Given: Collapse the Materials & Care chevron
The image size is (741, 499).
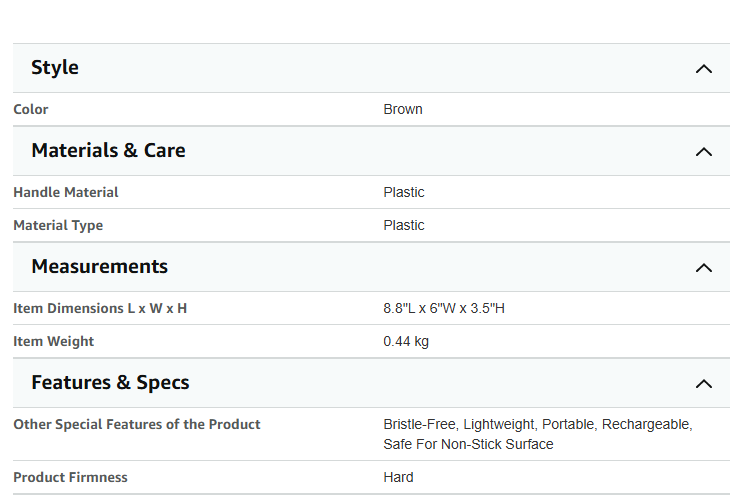Looking at the screenshot, I should (x=704, y=152).
